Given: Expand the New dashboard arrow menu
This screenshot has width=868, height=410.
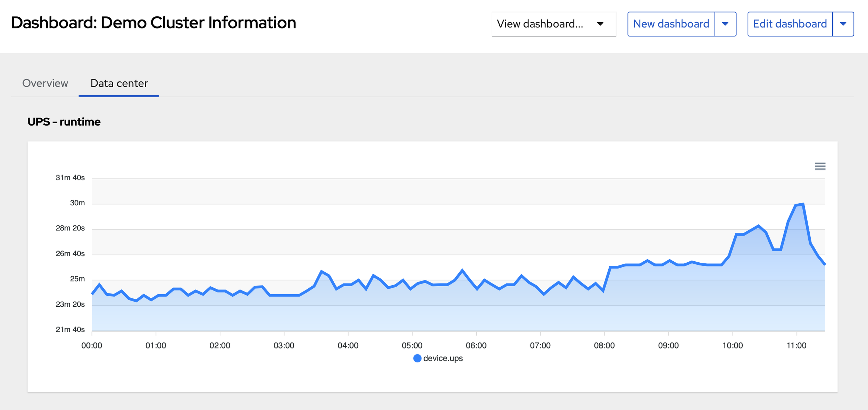Looking at the screenshot, I should click(x=725, y=24).
